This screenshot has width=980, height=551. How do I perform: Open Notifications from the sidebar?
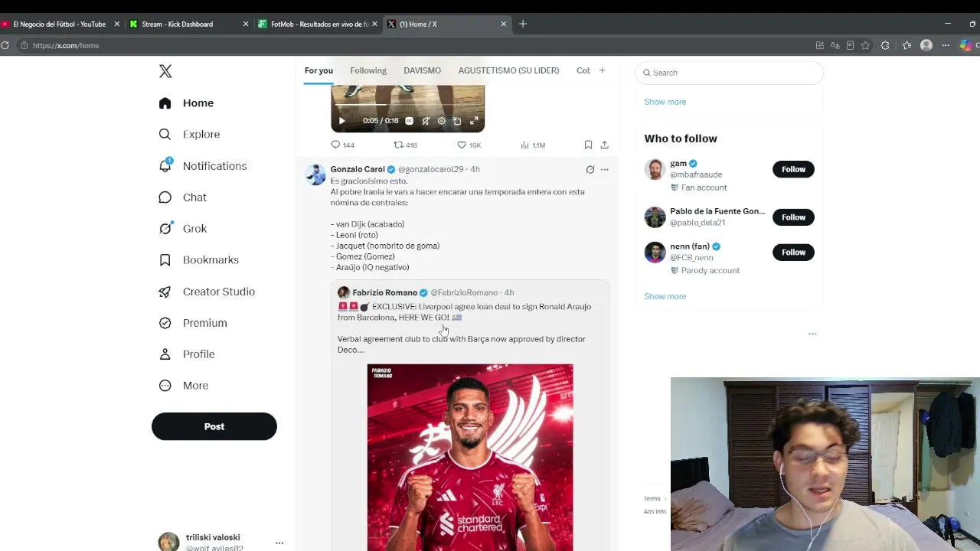pyautogui.click(x=203, y=166)
